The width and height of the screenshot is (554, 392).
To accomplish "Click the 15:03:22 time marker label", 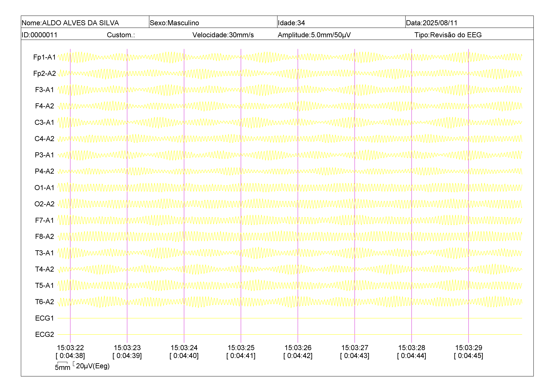I will tap(70, 348).
